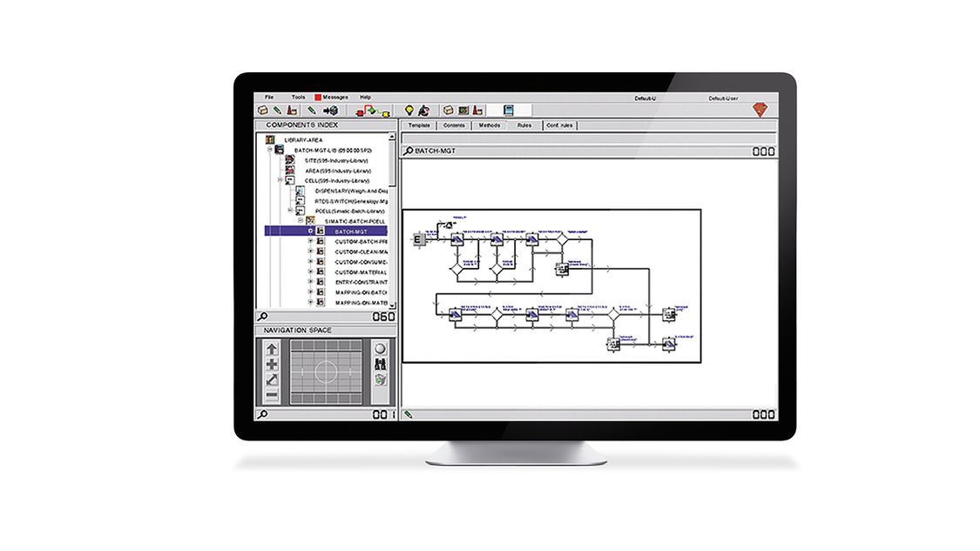This screenshot has width=980, height=551.
Task: Click the magnifier icon under the components tree
Action: [262, 317]
